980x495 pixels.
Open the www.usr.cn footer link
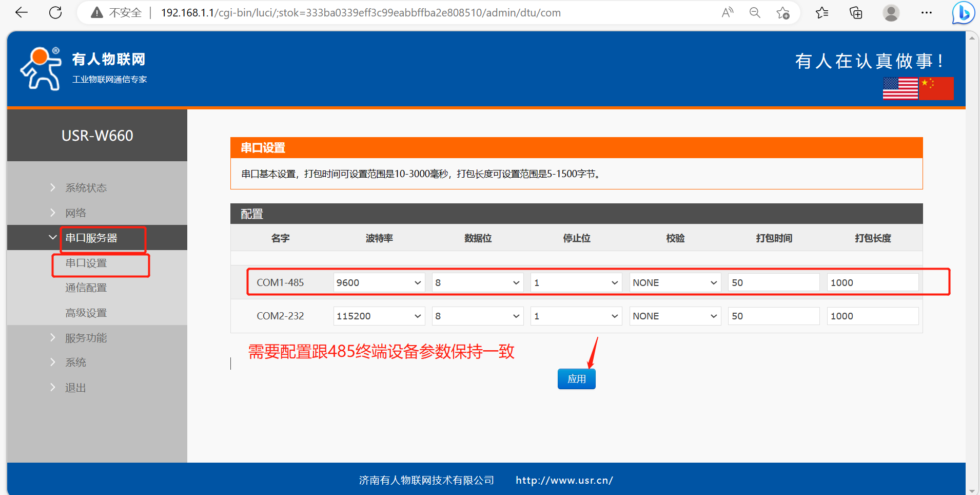click(x=564, y=480)
